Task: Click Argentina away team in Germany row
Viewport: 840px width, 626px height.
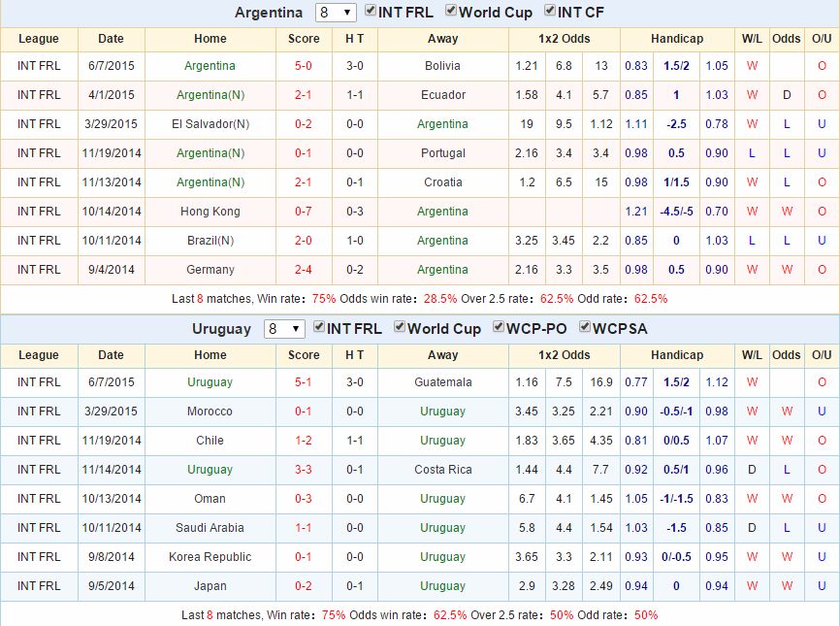Action: click(x=442, y=270)
